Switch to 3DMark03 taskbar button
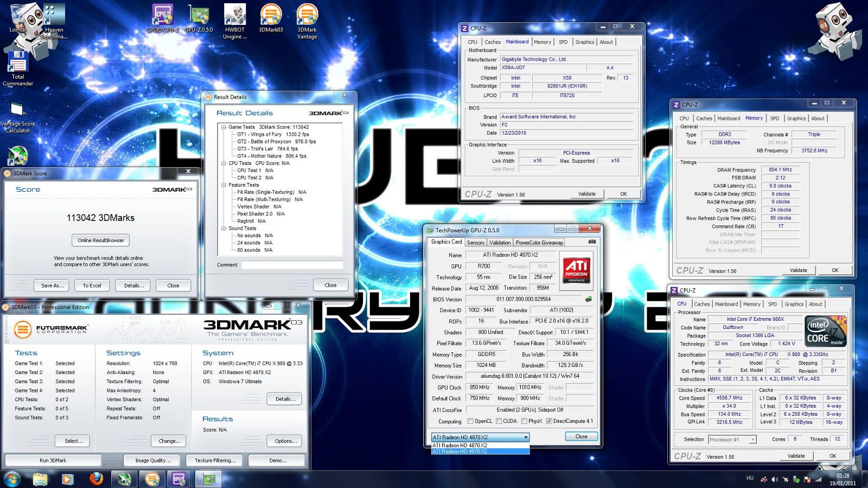The height and width of the screenshot is (488, 868). [152, 479]
